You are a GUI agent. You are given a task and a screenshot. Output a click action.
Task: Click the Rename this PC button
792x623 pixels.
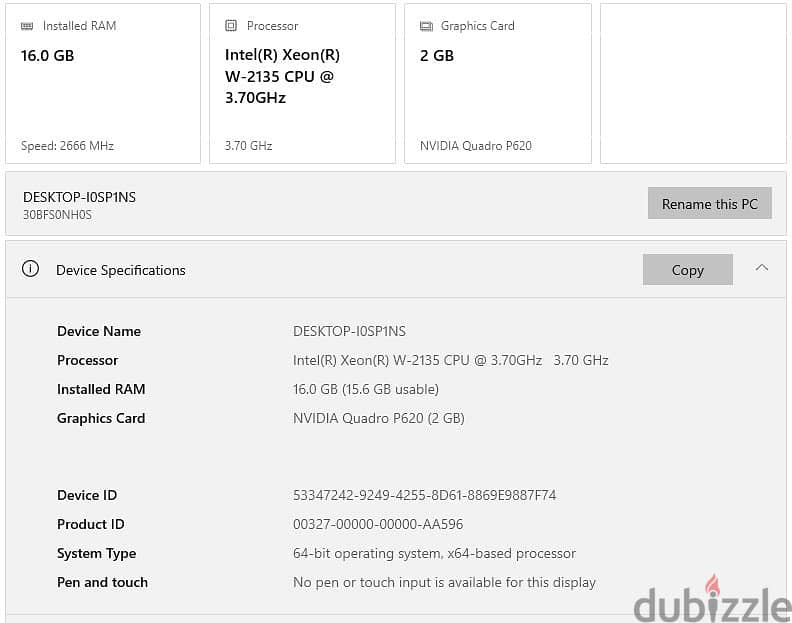pyautogui.click(x=709, y=203)
